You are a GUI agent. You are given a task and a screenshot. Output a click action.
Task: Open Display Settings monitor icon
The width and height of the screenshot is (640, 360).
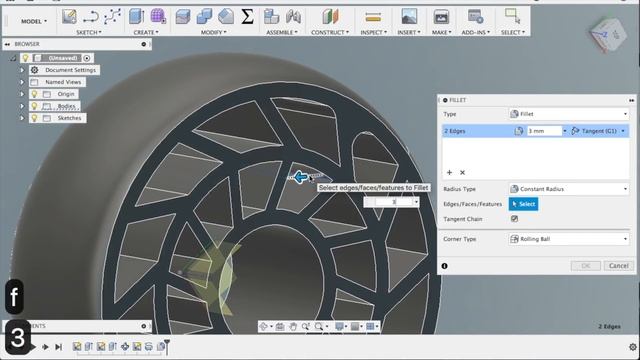[339, 326]
